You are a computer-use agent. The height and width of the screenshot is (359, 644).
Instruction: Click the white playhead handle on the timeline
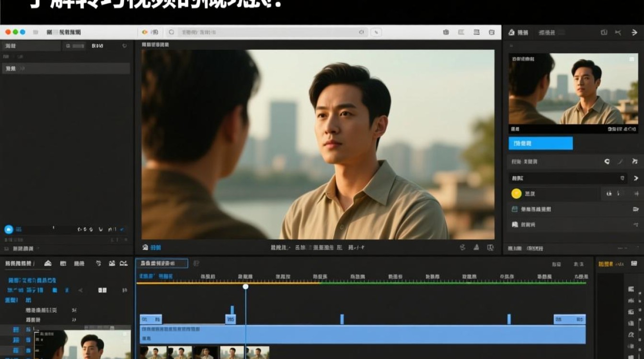[x=245, y=286]
